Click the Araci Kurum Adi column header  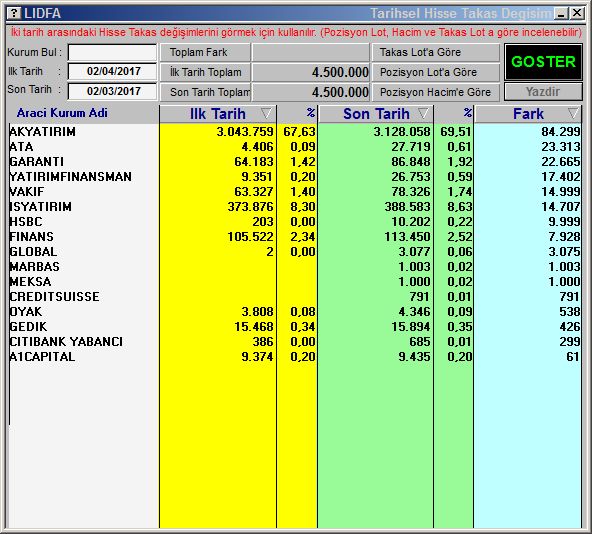click(x=62, y=113)
